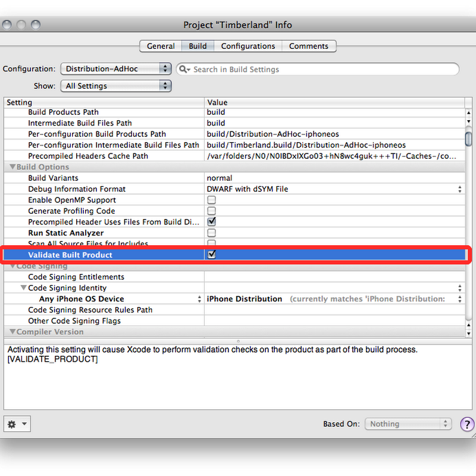Uncheck Precompiled Header Uses Files checkbox
The image size is (476, 476).
(212, 221)
